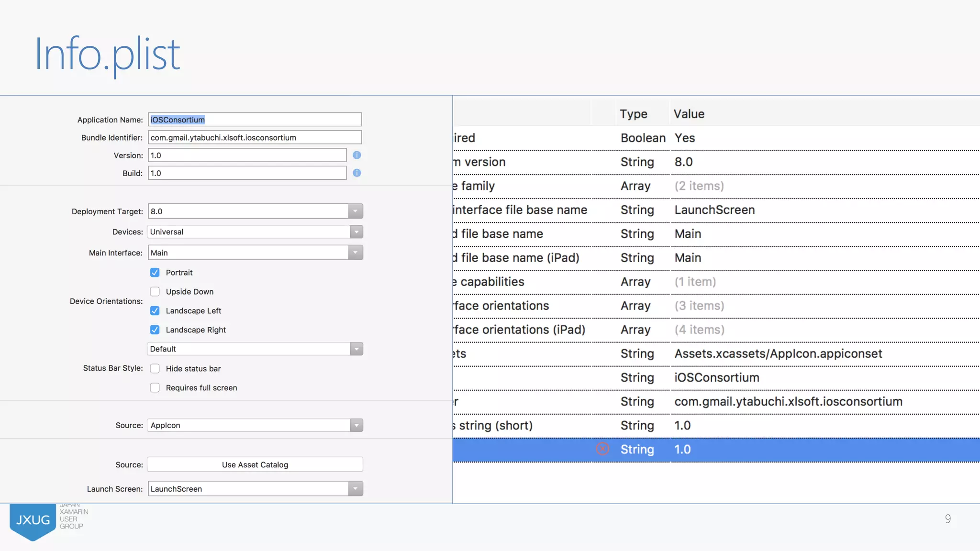Image resolution: width=980 pixels, height=551 pixels.
Task: Select the string (short) row
Action: 716,426
